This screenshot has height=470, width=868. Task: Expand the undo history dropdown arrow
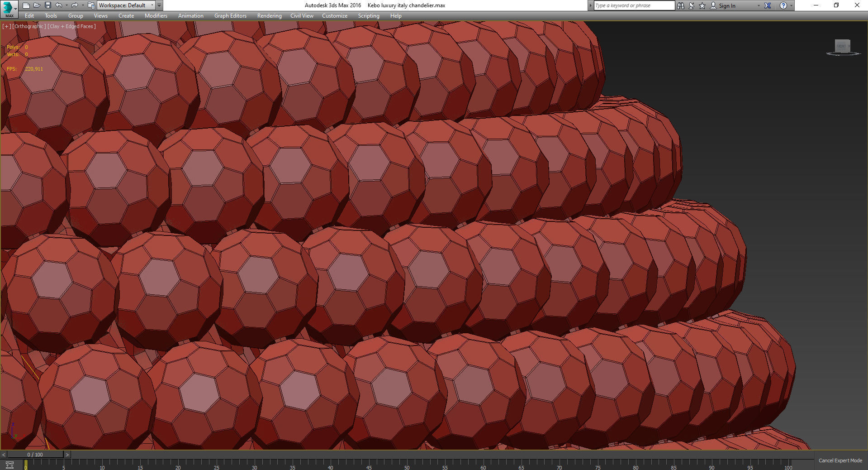tap(66, 5)
